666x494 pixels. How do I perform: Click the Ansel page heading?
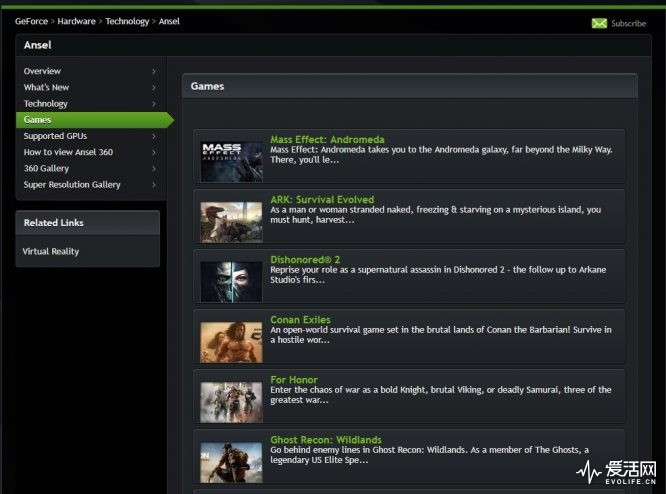37,45
